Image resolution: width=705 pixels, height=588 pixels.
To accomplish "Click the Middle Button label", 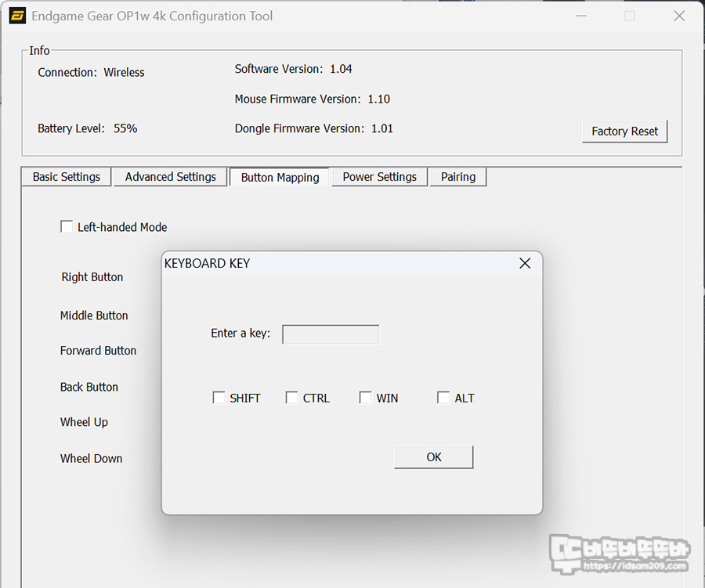I will click(x=94, y=315).
